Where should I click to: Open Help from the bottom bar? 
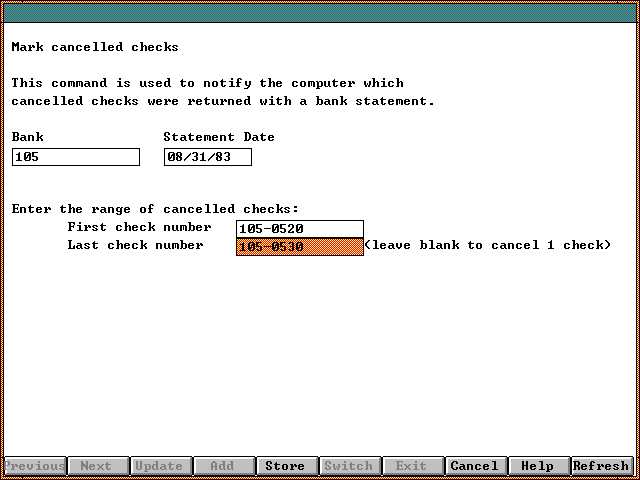click(x=537, y=466)
